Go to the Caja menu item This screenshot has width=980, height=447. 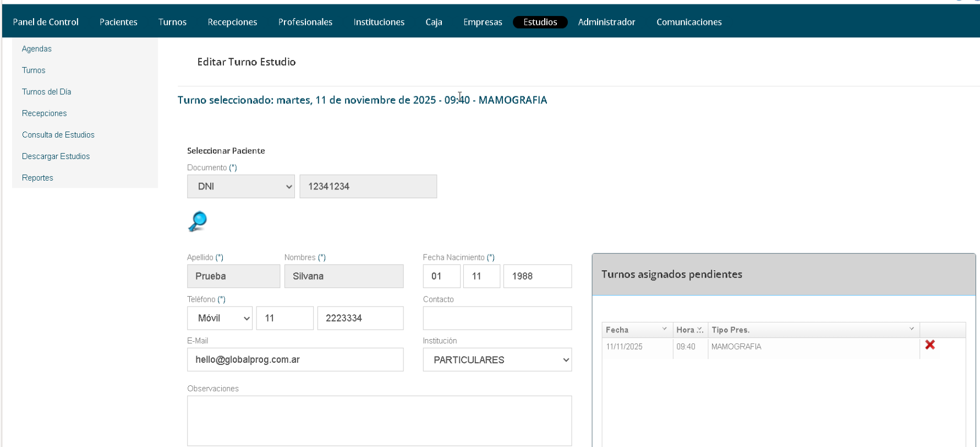pos(434,22)
